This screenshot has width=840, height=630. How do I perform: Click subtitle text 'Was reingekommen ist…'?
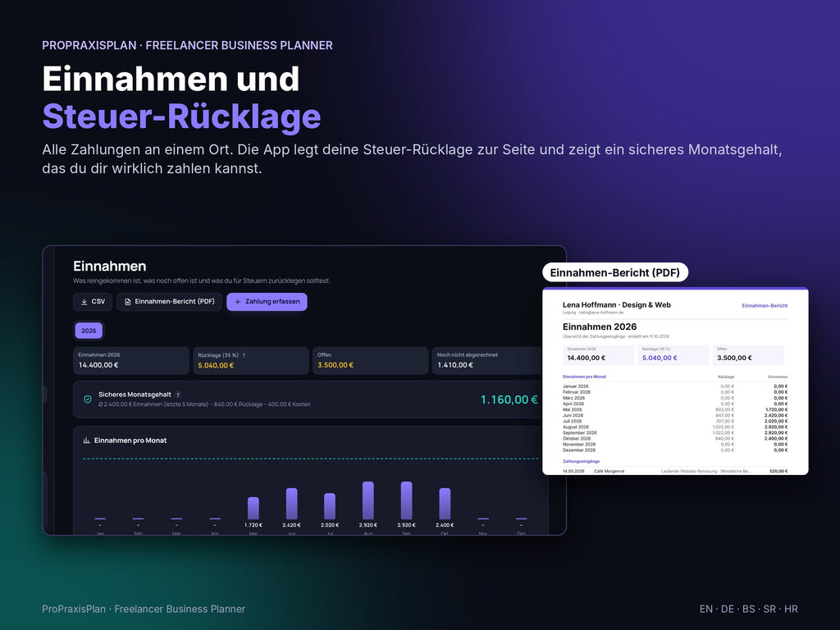coord(202,281)
